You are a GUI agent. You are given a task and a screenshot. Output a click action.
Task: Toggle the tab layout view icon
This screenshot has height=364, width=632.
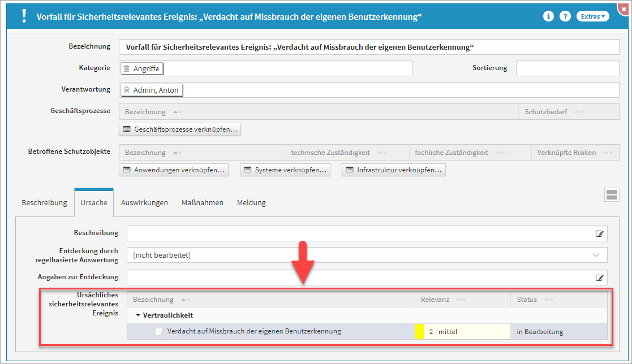point(612,195)
